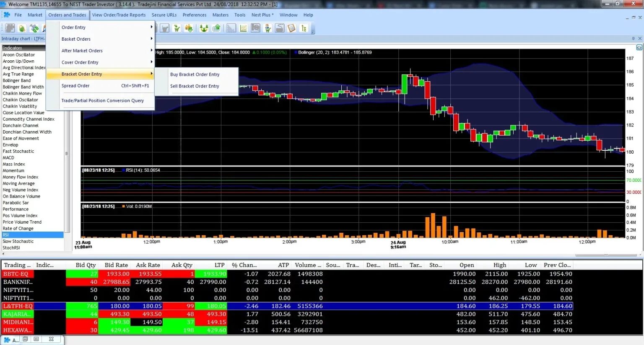Select the KAJARIA market watch row
This screenshot has height=345, width=644.
(287, 314)
